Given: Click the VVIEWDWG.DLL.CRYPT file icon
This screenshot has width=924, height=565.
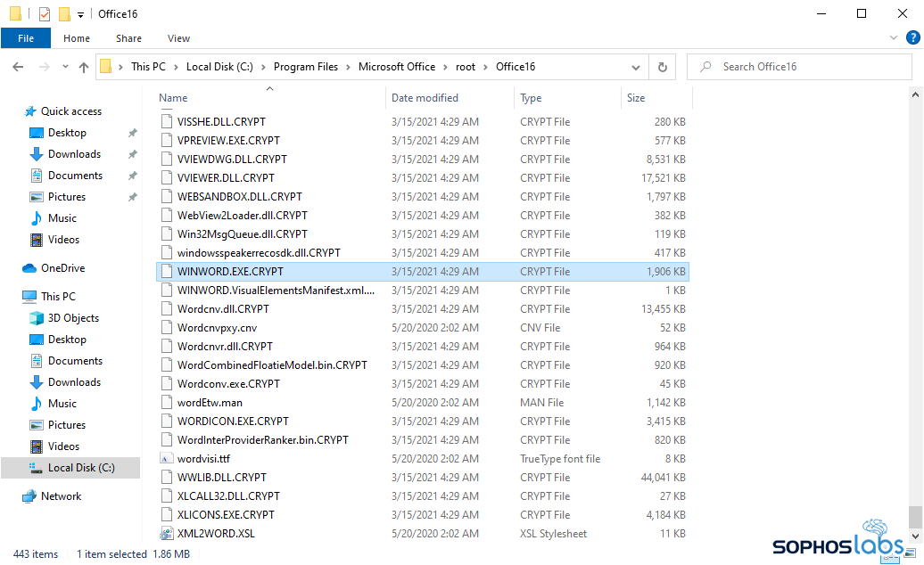Looking at the screenshot, I should (167, 159).
